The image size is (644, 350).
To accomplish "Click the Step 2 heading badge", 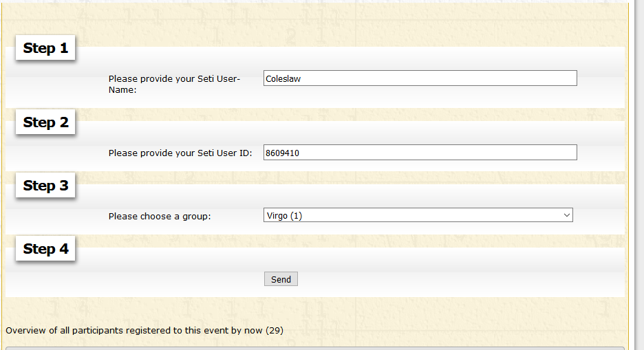I will pos(45,122).
